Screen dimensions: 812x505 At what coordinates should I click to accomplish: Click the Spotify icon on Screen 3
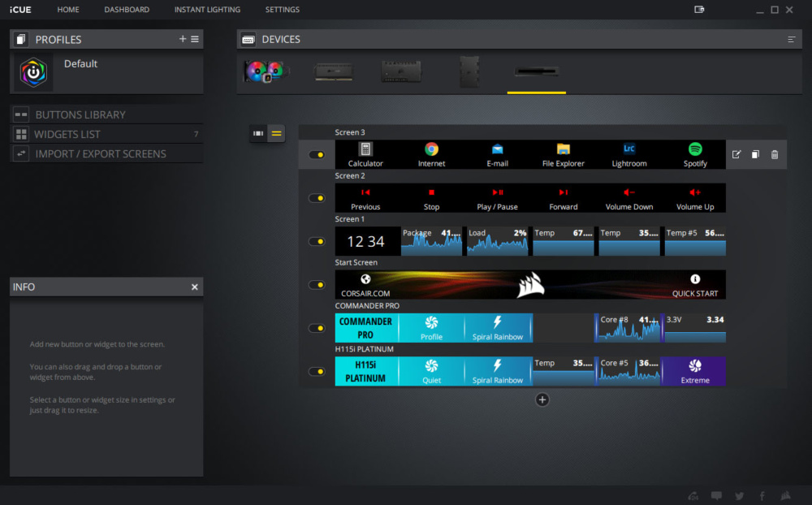tap(695, 149)
